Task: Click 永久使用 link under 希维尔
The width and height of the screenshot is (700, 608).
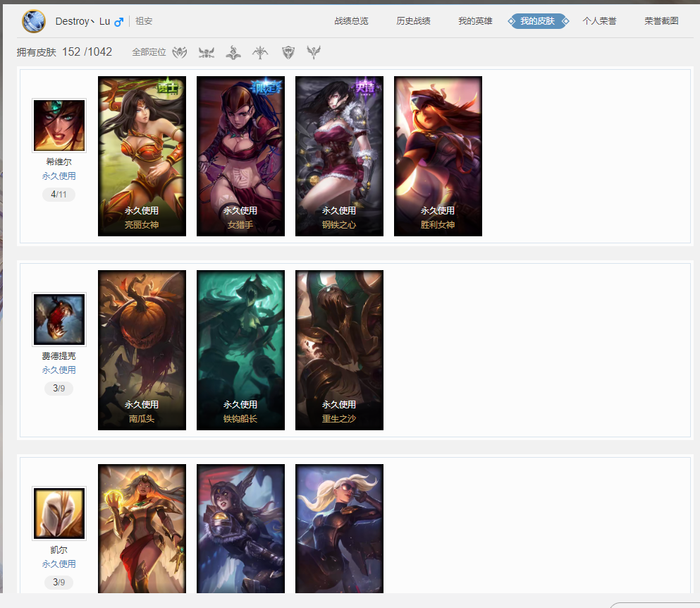Action: click(59, 176)
